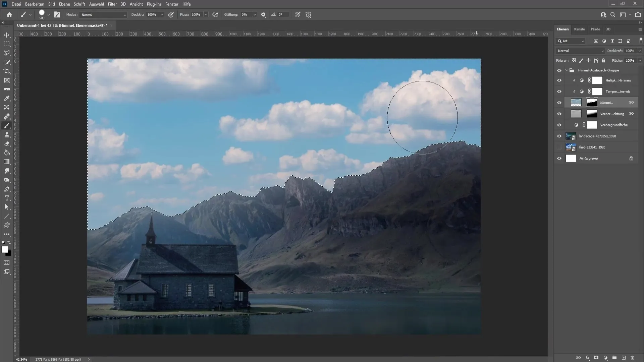Show the field-533541_1920 layer
This screenshot has height=362, width=644.
[559, 147]
